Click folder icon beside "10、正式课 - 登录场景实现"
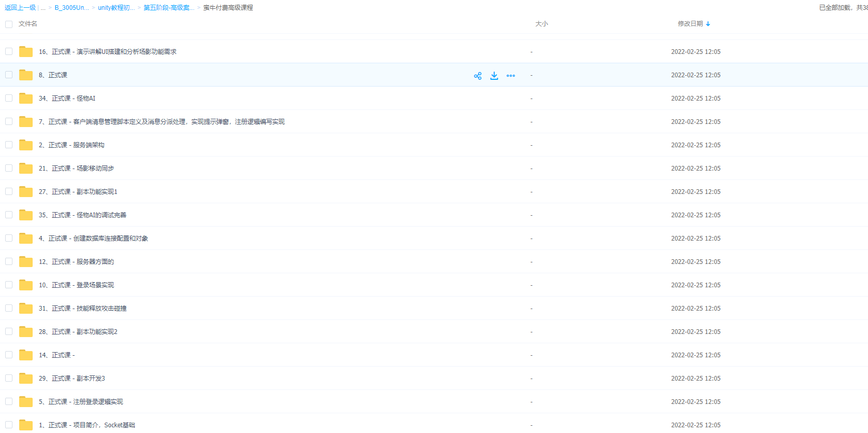The width and height of the screenshot is (868, 433). coord(26,285)
